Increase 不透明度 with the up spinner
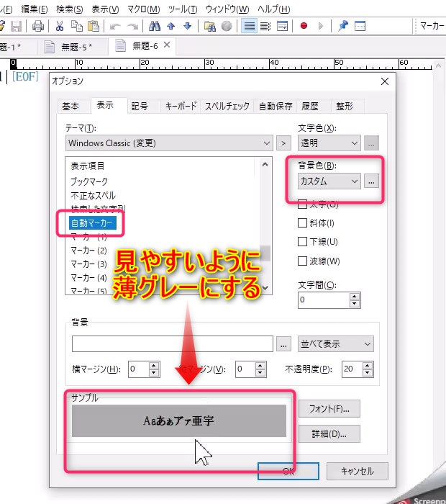 coord(368,366)
